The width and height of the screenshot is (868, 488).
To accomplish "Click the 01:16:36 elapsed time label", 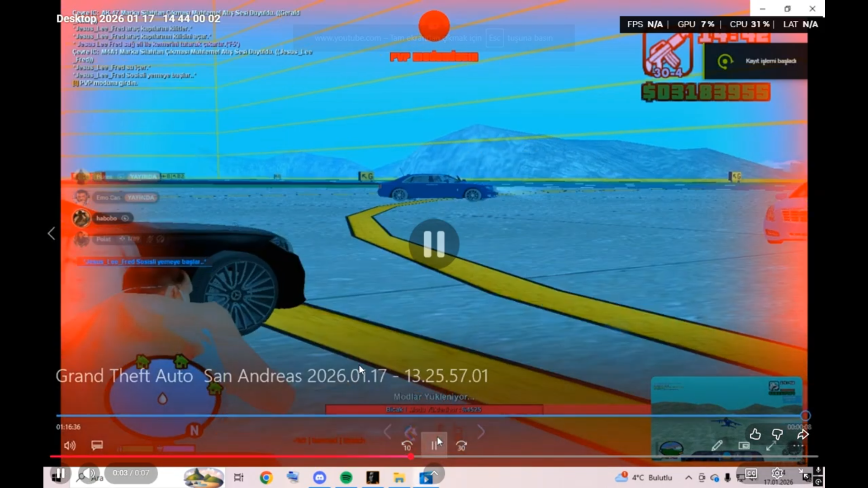I will tap(68, 427).
